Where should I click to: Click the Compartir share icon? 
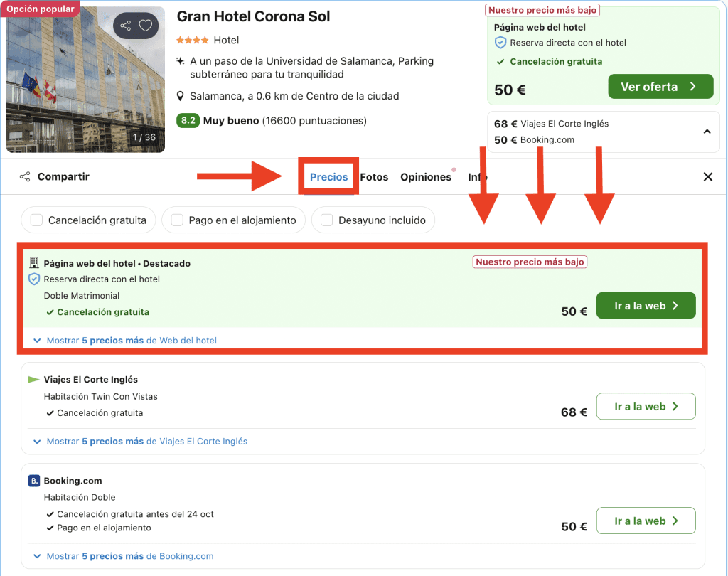(x=25, y=177)
